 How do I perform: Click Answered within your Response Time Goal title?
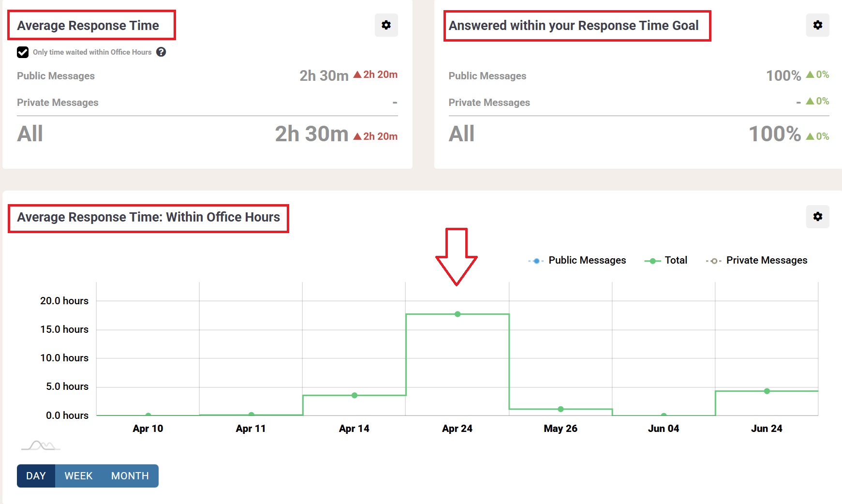[x=574, y=26]
